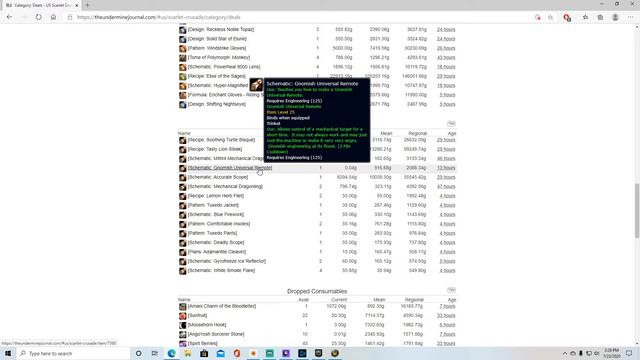This screenshot has width=640, height=360.
Task: Open Recipe: Soothing Turtle Bisque link
Action: 221,140
